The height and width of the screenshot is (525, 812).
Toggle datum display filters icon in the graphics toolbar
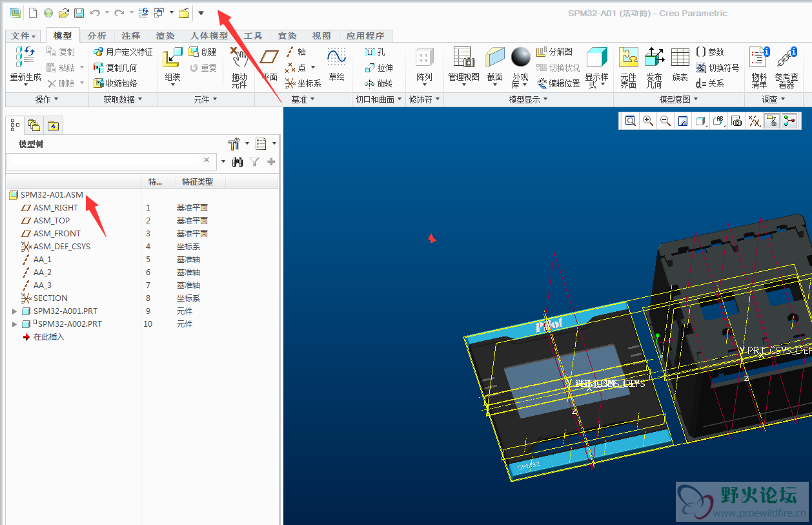coord(753,121)
